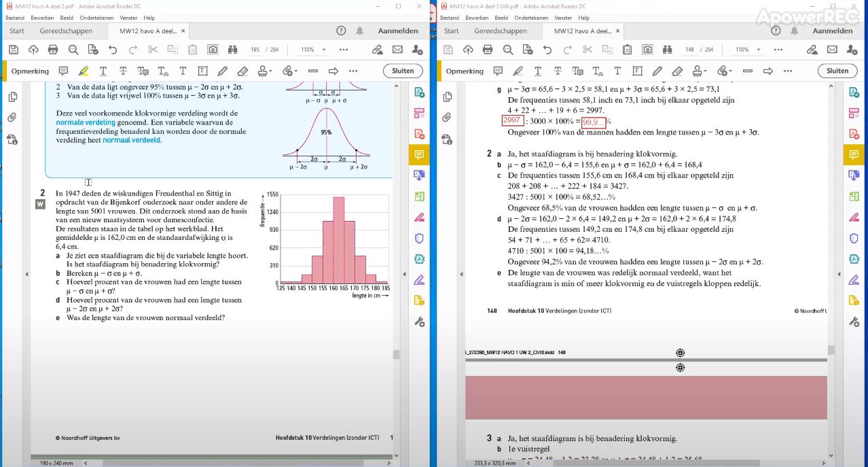
Task: Click the find-text magnifier in the left window
Action: pyautogui.click(x=73, y=50)
